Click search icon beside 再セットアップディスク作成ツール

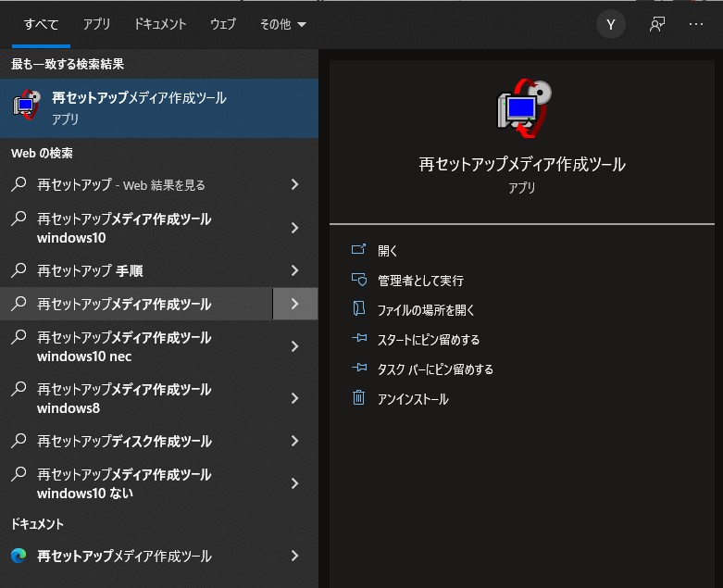[x=19, y=441]
